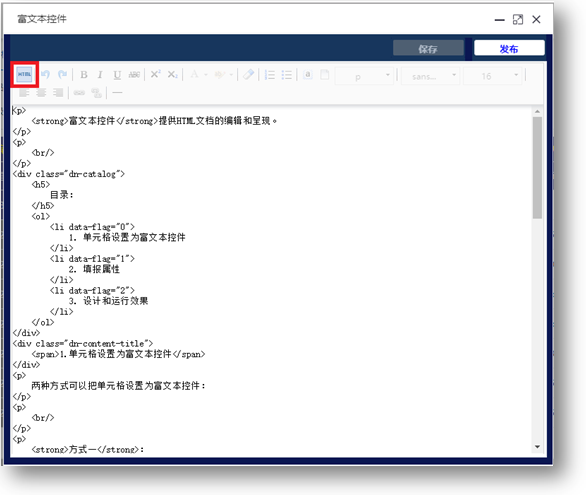Click the 发布 button
Viewport: 586px width, 495px height.
pyautogui.click(x=509, y=49)
